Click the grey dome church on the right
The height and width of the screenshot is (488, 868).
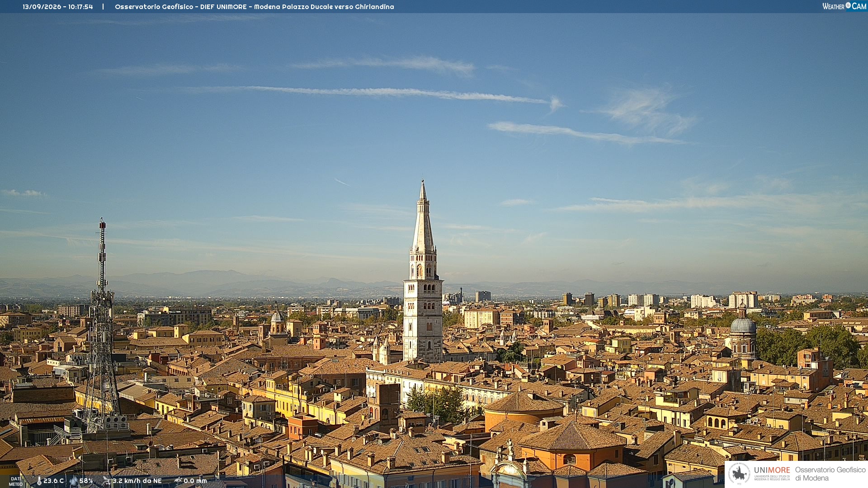click(743, 332)
